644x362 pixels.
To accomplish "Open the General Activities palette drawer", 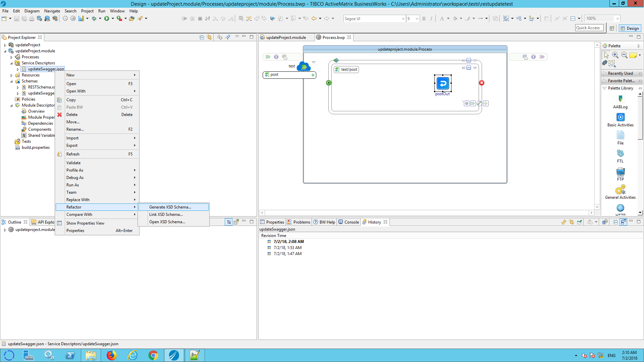I will [620, 192].
